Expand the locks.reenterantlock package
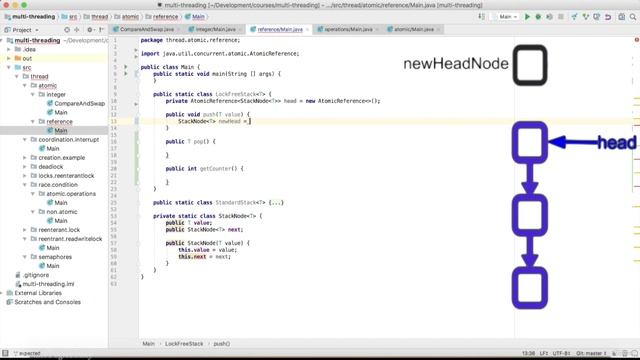This screenshot has height=360, width=640. [x=25, y=176]
